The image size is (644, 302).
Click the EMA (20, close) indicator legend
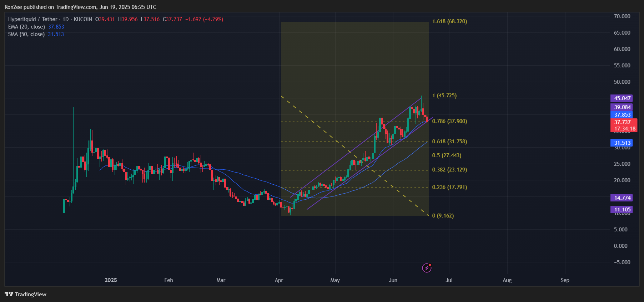pos(26,27)
